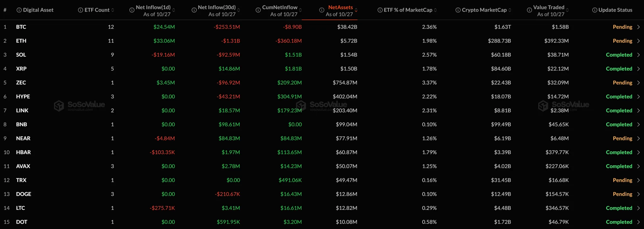Open the BTC asset row
The width and height of the screenshot is (644, 229).
(322, 27)
